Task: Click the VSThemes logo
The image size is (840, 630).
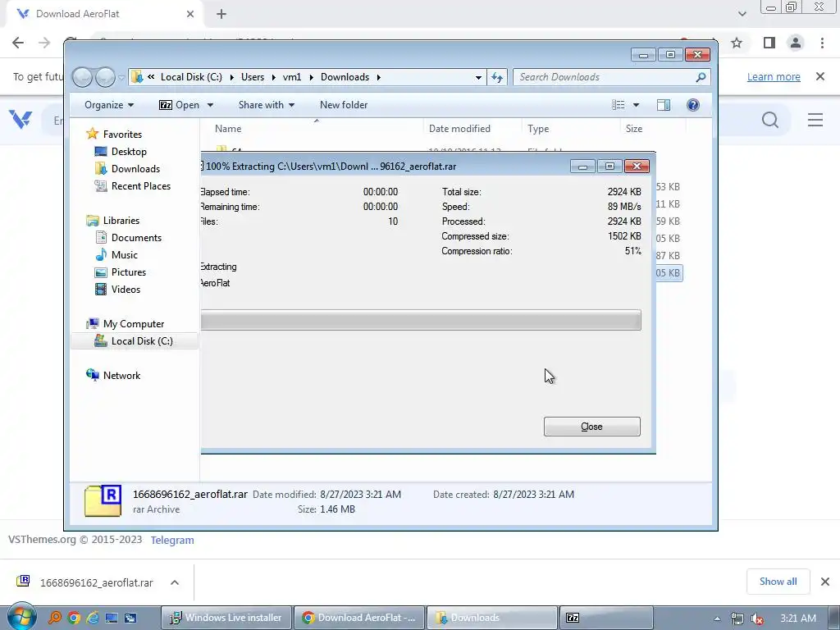Action: click(x=21, y=119)
